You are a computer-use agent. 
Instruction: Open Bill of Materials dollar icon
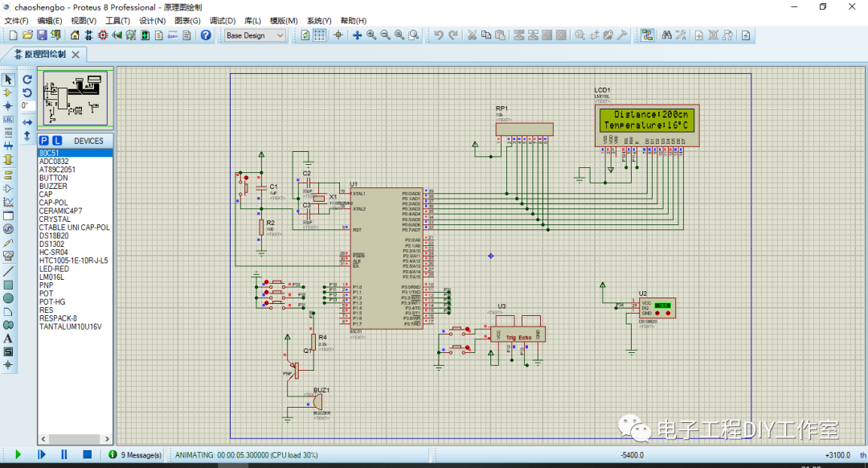click(159, 35)
